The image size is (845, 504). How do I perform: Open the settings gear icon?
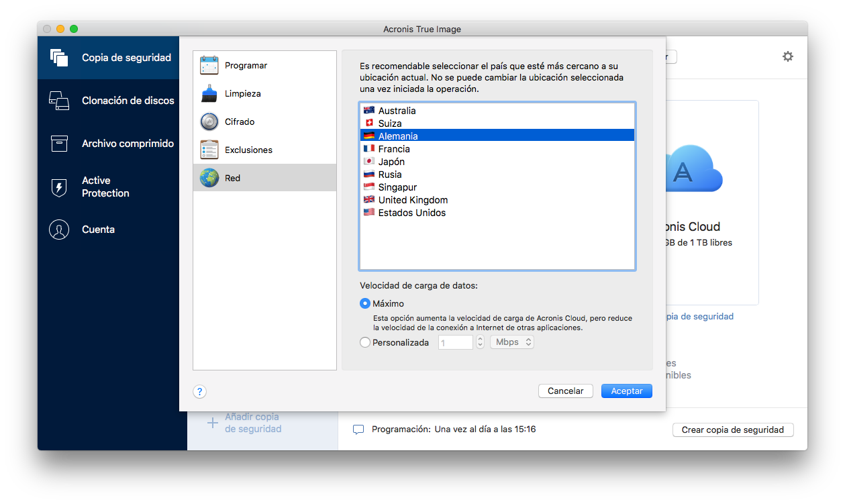tap(788, 57)
